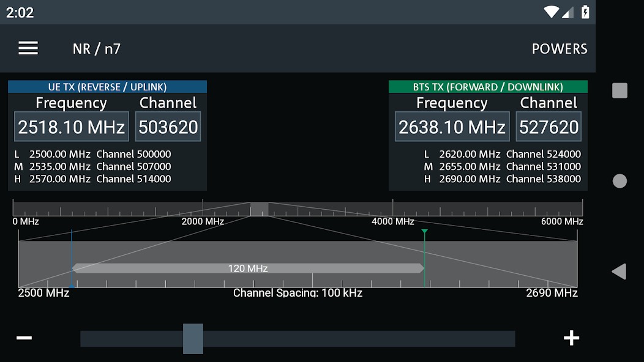Open the NR / n7 band selector
Image resolution: width=644 pixels, height=362 pixels.
[96, 48]
